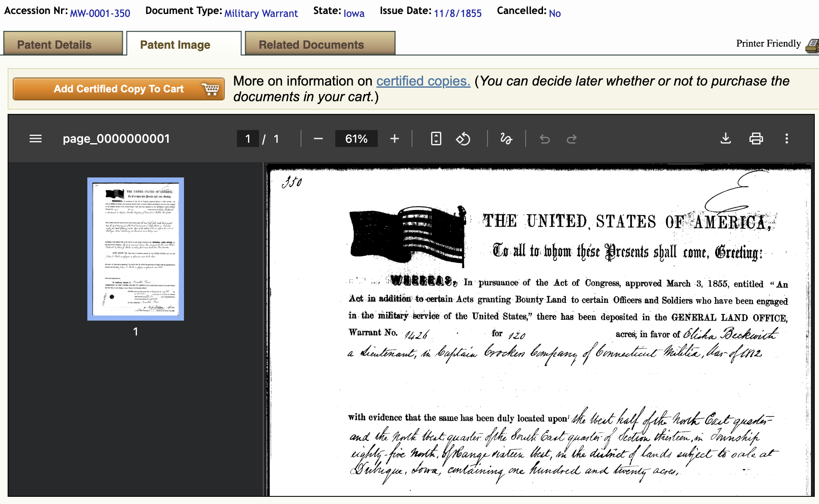This screenshot has width=819, height=504.
Task: Zoom in with the plus icon
Action: pyautogui.click(x=395, y=138)
